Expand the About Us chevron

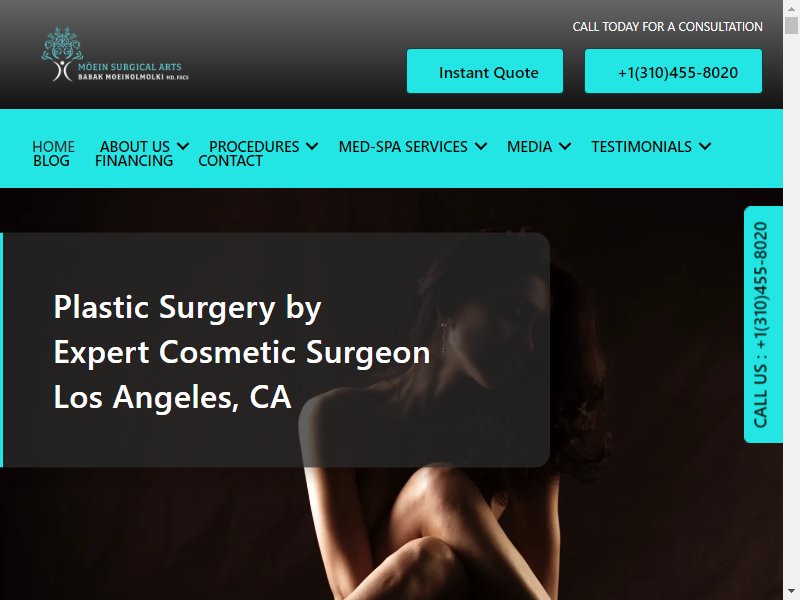[183, 146]
